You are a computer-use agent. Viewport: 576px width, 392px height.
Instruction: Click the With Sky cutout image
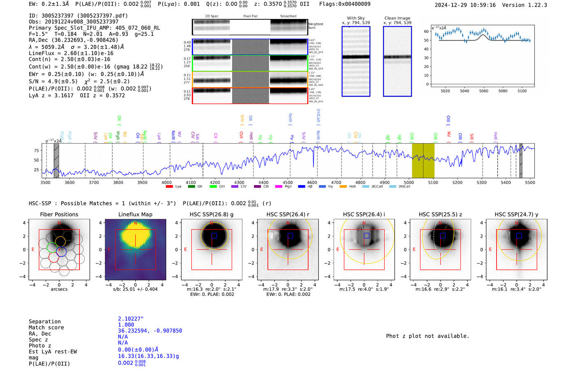click(356, 61)
